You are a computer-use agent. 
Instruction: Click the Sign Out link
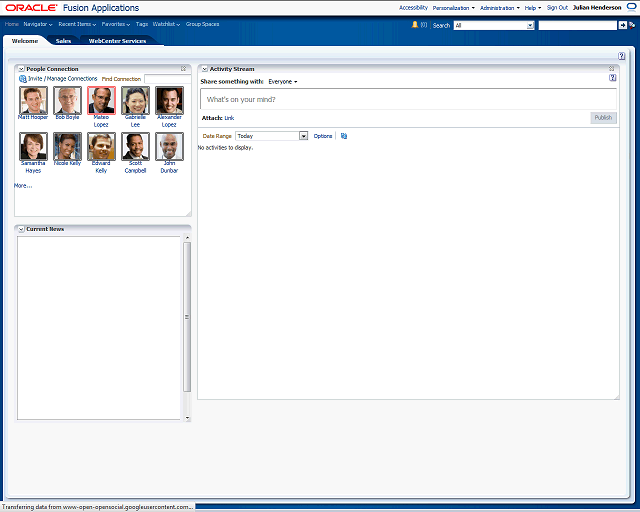click(x=557, y=7)
